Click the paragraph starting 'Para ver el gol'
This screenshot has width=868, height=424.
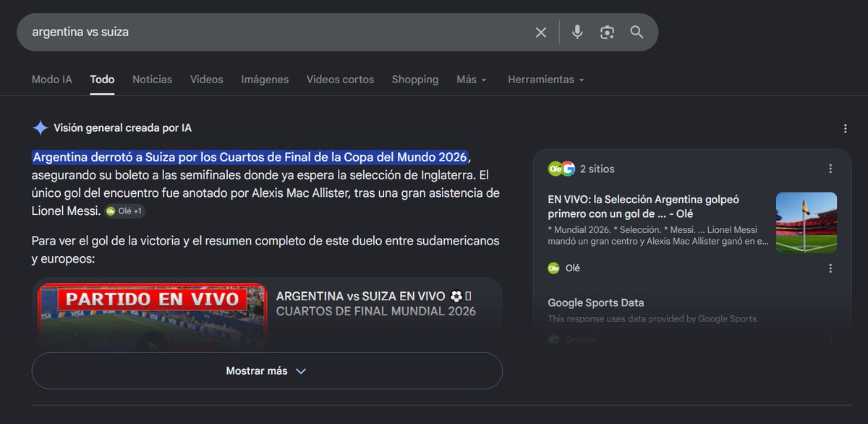tap(265, 249)
